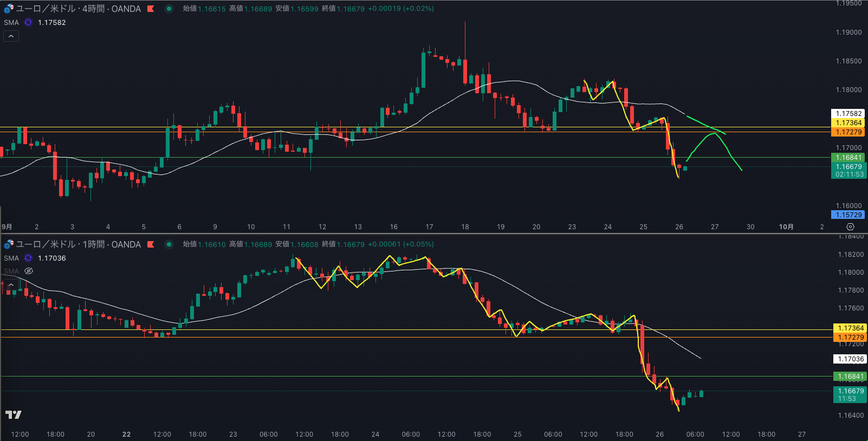Screen dimensions: 868x441
Task: Click the green market status dot on 4-hour chart
Action: (169, 9)
